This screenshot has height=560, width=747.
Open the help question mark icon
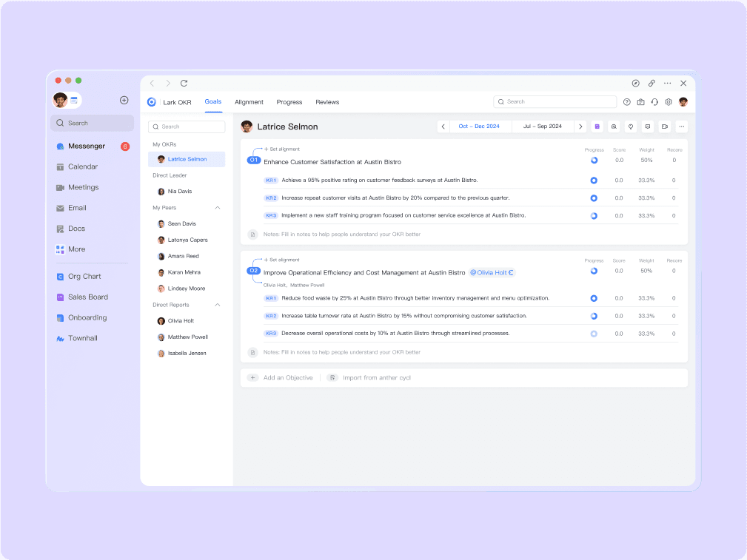click(x=627, y=102)
